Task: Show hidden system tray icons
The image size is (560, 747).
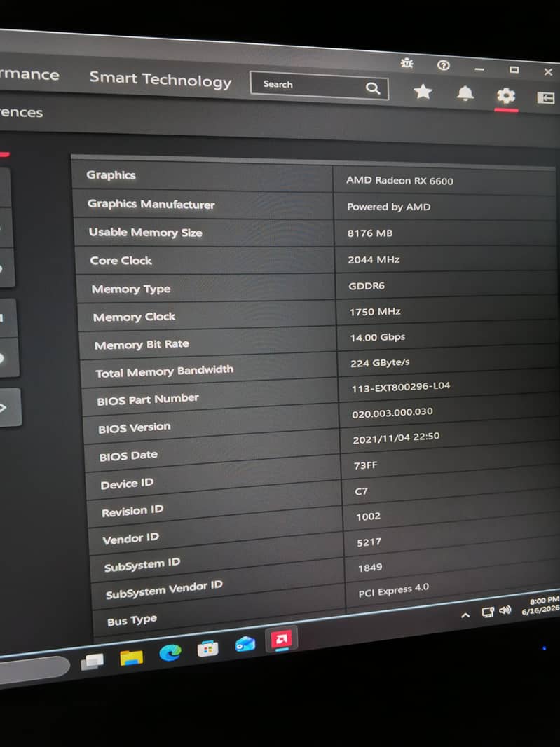Action: (465, 615)
